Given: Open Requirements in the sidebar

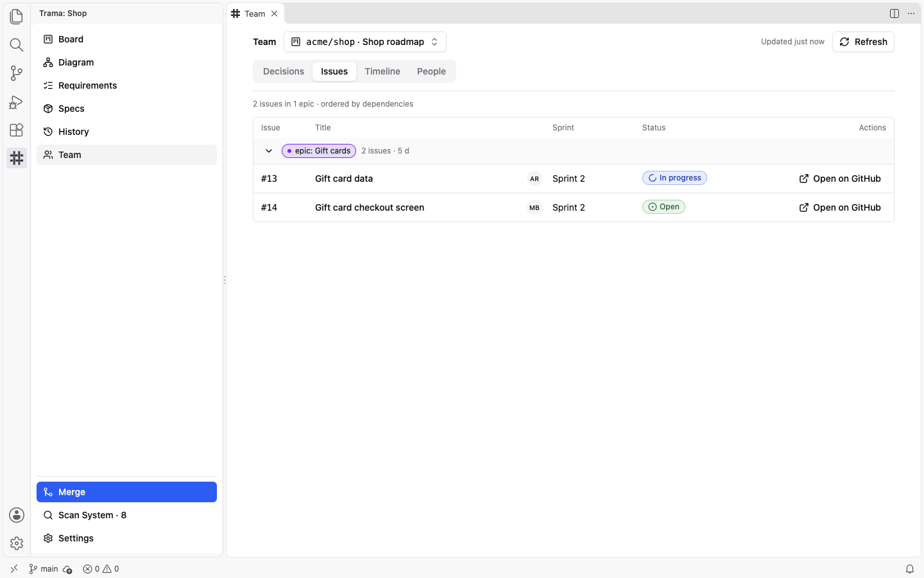Looking at the screenshot, I should [x=127, y=85].
